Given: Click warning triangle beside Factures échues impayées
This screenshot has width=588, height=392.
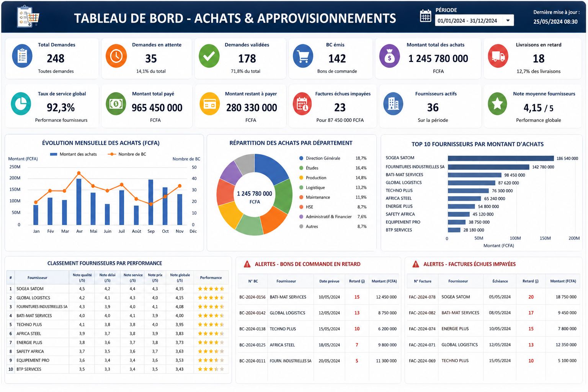Looking at the screenshot, I should point(416,264).
